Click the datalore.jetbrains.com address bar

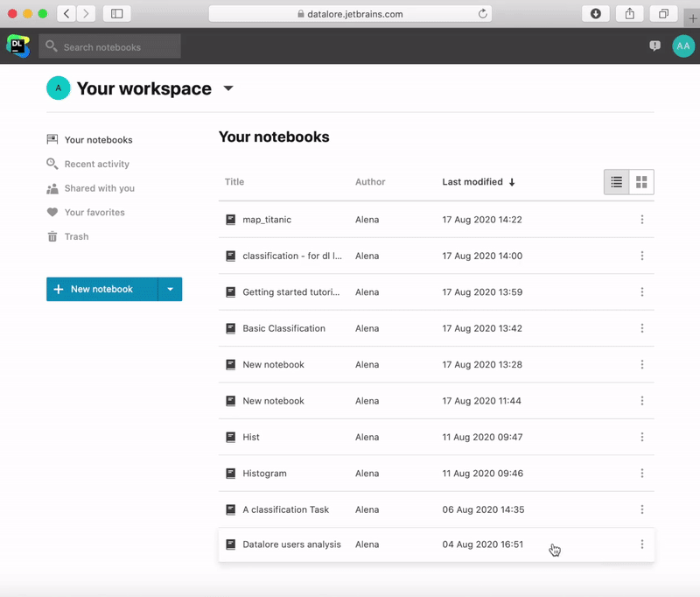tap(350, 14)
